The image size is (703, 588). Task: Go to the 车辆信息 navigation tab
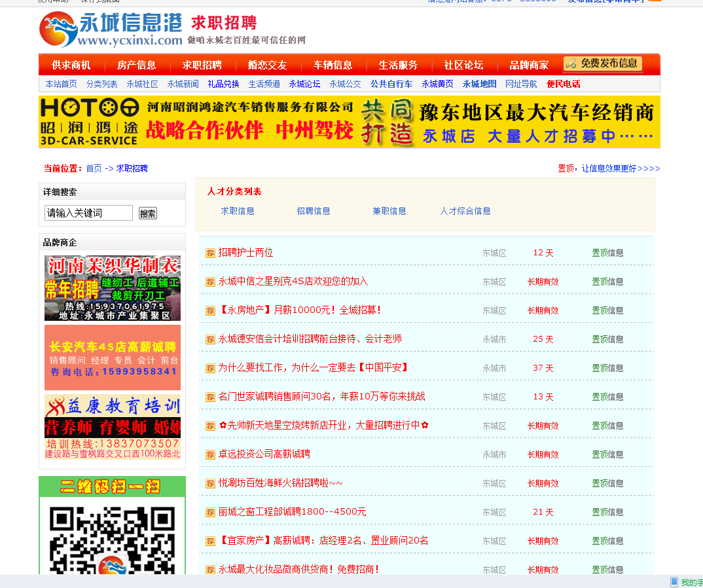(333, 65)
